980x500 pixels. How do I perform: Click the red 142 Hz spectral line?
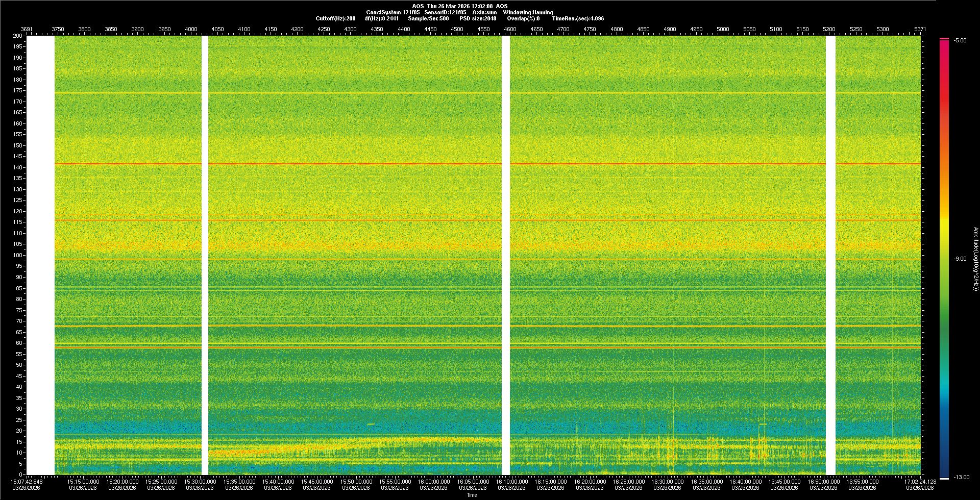tap(357, 164)
